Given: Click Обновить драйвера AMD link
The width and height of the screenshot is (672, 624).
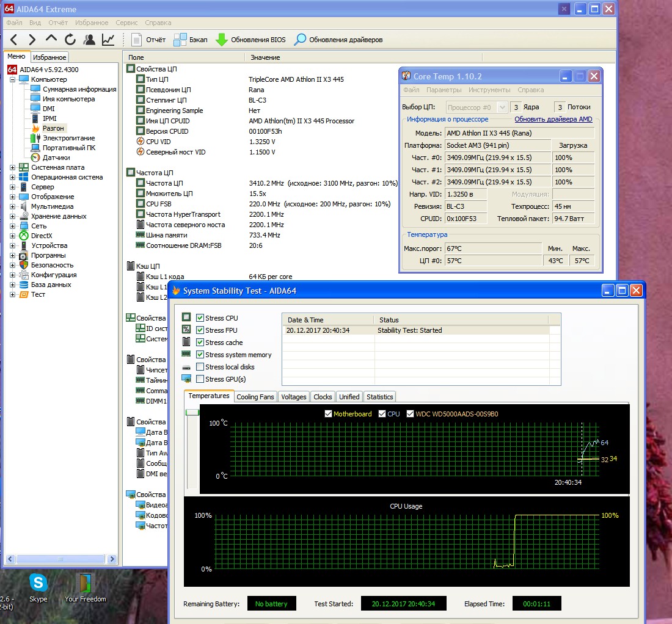Looking at the screenshot, I should [553, 119].
